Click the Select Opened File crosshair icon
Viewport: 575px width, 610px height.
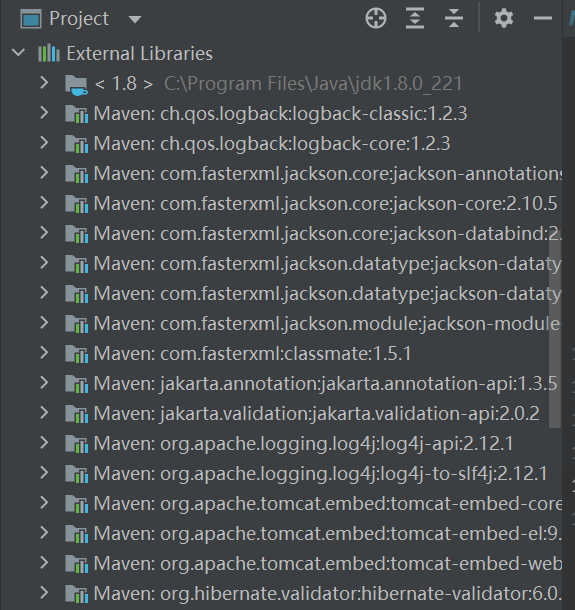[376, 18]
